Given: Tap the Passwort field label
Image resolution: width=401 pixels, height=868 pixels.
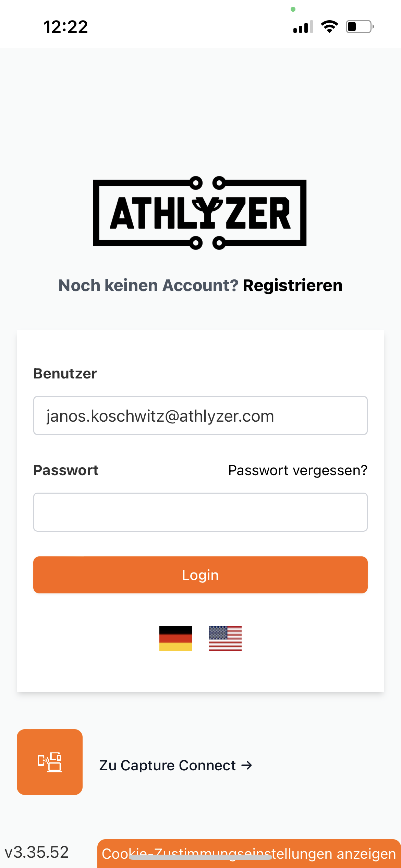Looking at the screenshot, I should point(66,470).
